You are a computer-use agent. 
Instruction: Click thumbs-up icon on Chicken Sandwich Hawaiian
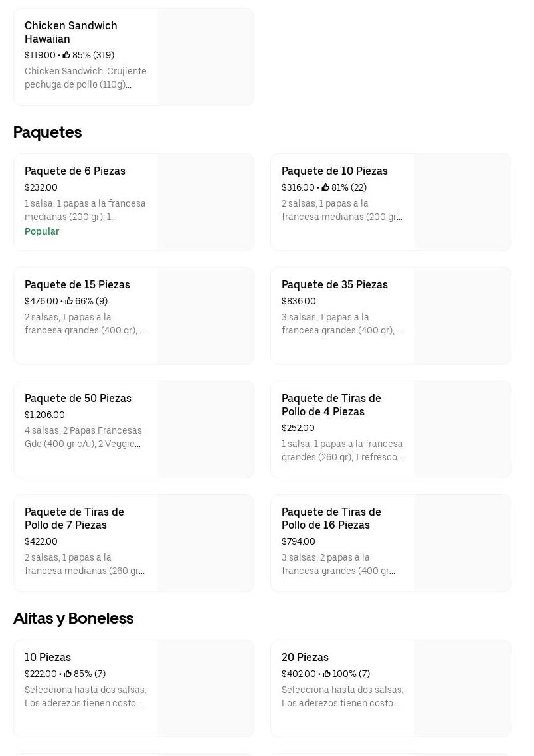click(x=66, y=55)
